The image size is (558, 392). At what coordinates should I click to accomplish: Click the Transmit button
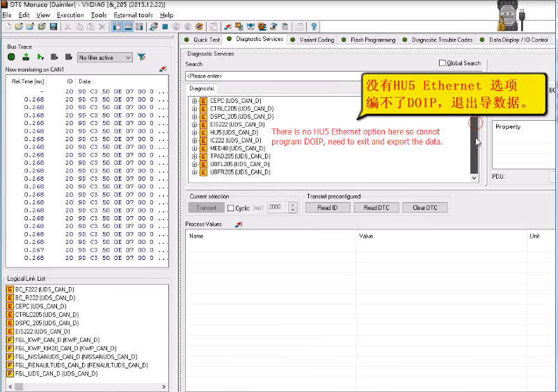[207, 208]
